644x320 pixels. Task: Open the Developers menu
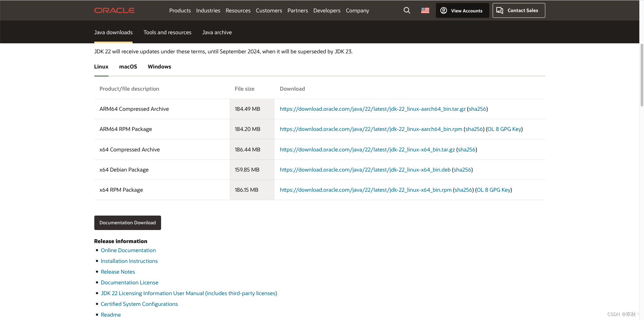coord(327,10)
